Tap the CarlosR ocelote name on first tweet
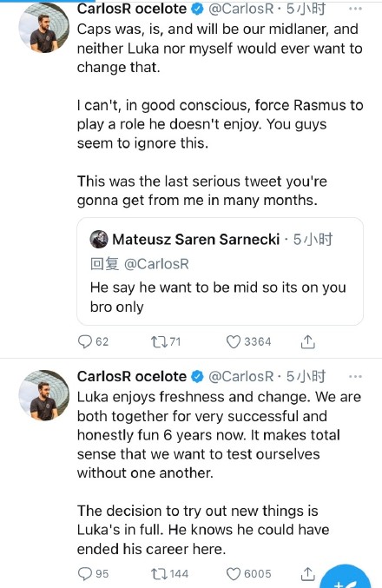 (132, 8)
